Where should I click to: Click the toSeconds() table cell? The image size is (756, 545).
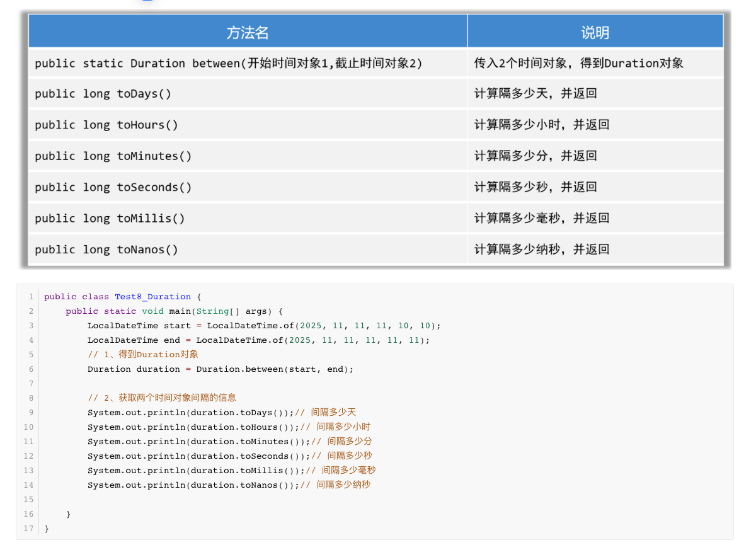(113, 187)
